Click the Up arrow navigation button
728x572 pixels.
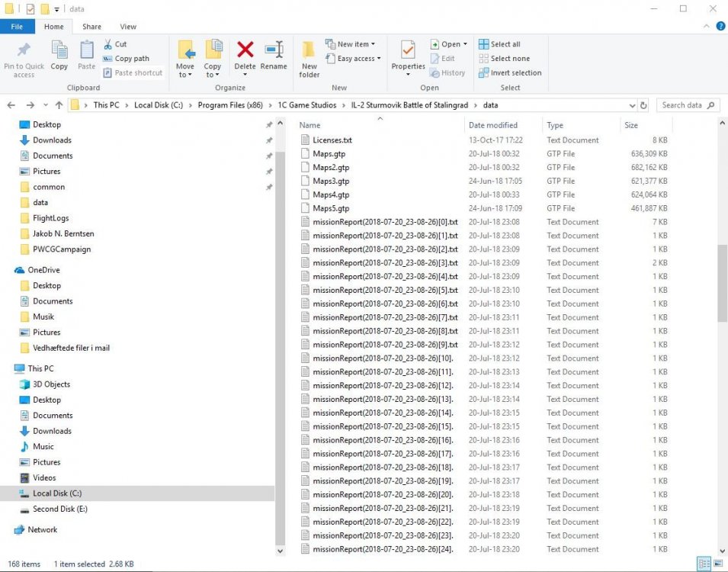point(59,105)
